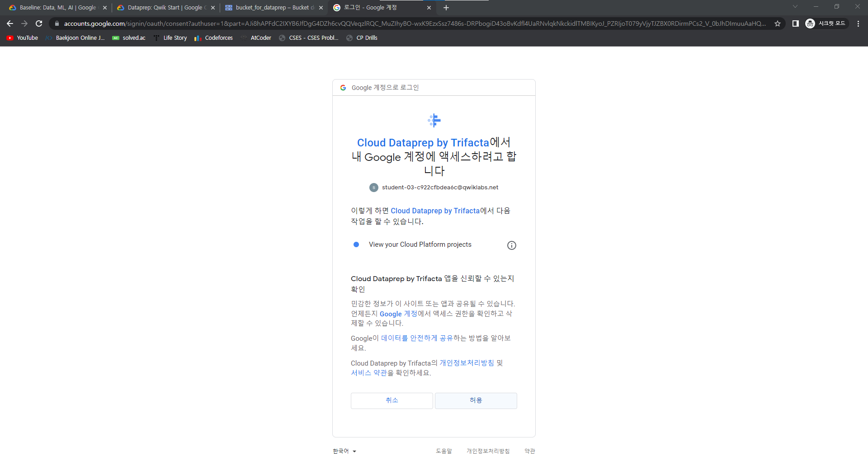The height and width of the screenshot is (470, 868).
Task: Click the browser back arrow
Action: coord(10,23)
